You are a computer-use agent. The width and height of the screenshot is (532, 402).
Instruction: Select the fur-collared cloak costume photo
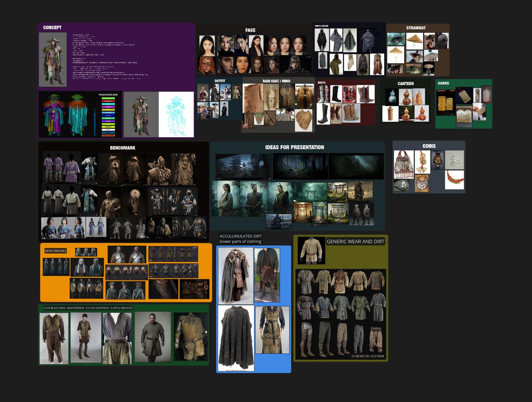pyautogui.click(x=235, y=276)
